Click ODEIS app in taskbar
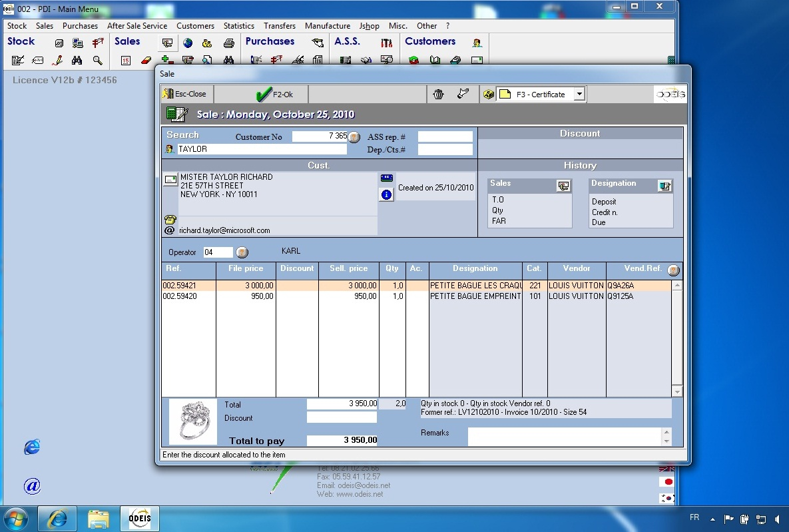The width and height of the screenshot is (789, 532). 140,519
